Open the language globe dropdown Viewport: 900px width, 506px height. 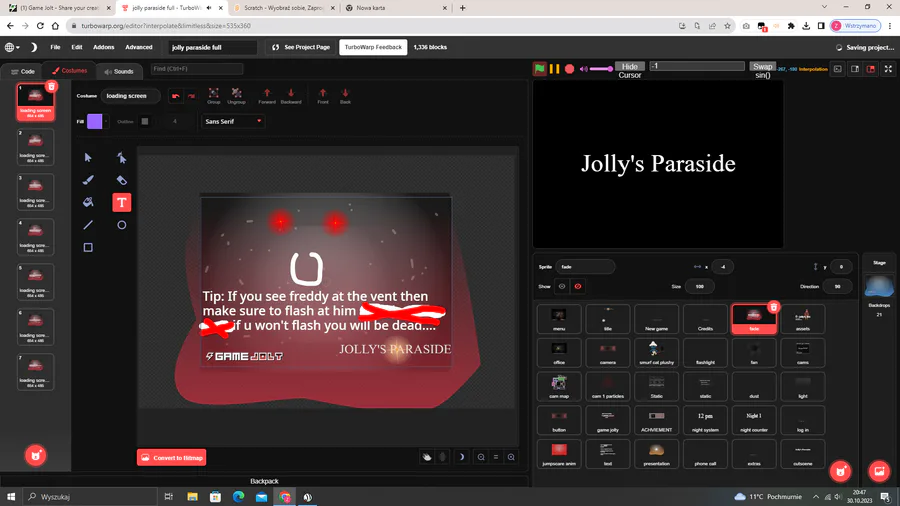click(x=12, y=47)
